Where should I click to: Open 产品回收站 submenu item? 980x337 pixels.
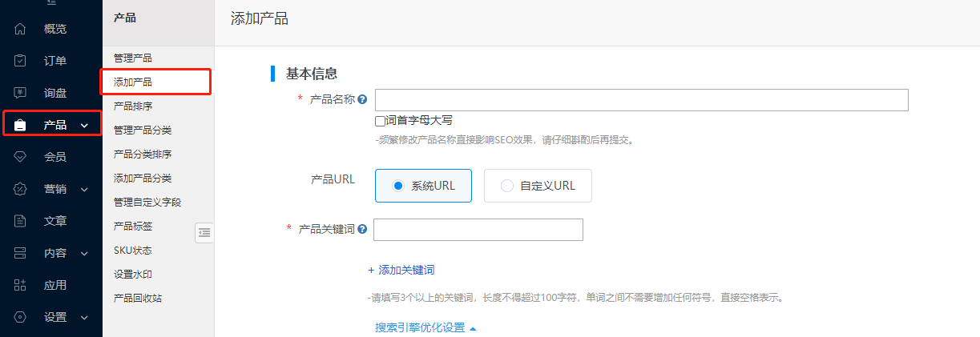138,298
